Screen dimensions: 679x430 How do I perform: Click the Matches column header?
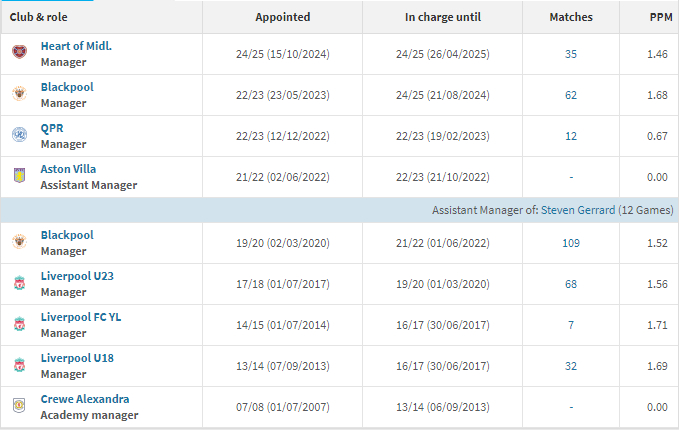(x=571, y=17)
